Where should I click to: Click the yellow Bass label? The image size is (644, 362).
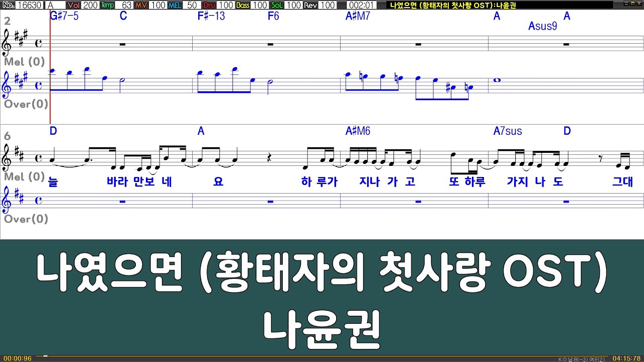pyautogui.click(x=243, y=5)
